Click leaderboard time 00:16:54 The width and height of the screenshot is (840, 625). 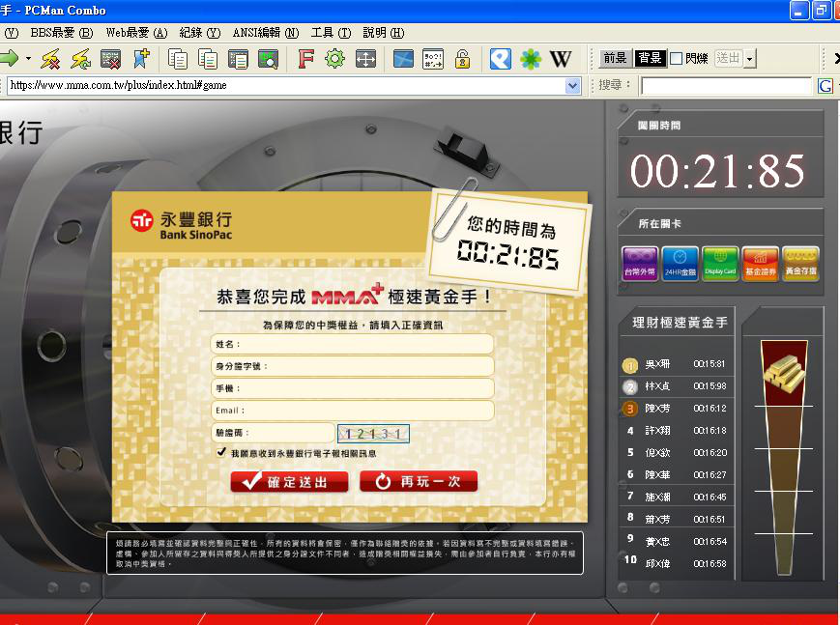click(710, 542)
